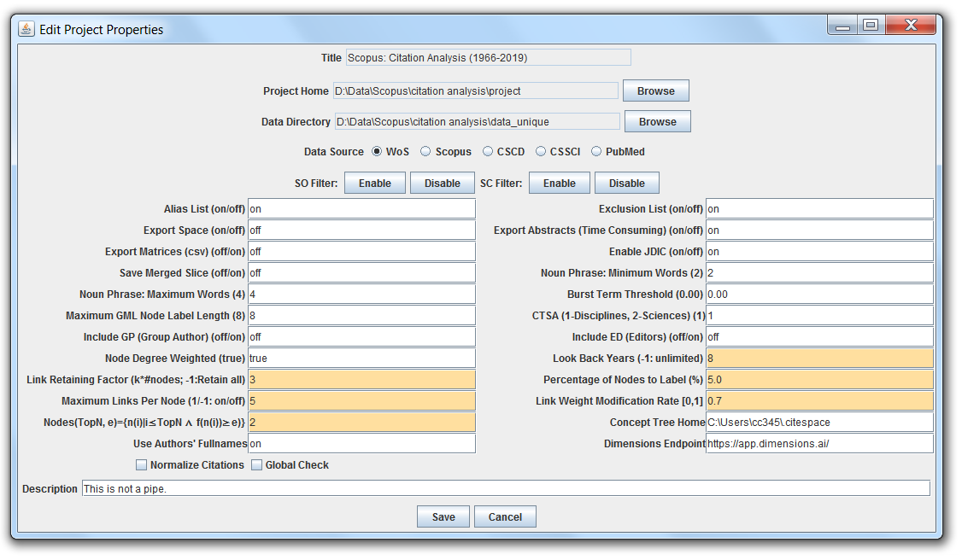Edit Noun Phrase Minimum Words field
Screen dimensions: 962x560
click(x=819, y=272)
